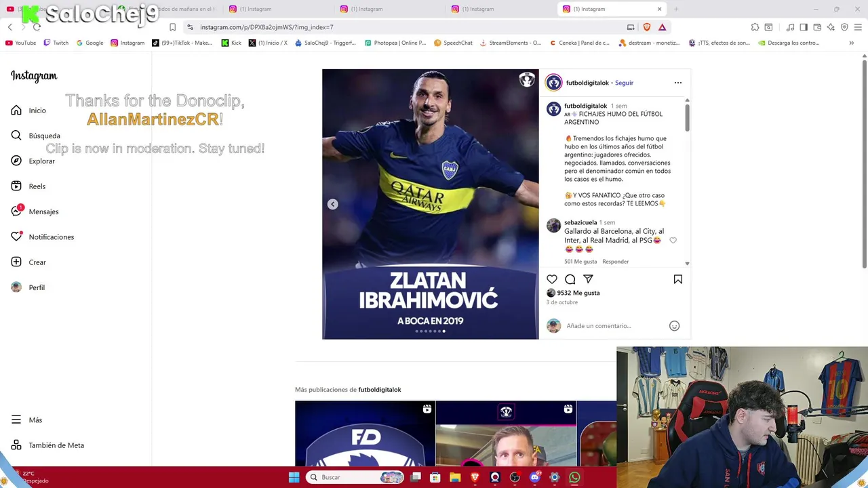Screen dimensions: 868x488
Task: Go back with browser back arrow
Action: pyautogui.click(x=9, y=27)
